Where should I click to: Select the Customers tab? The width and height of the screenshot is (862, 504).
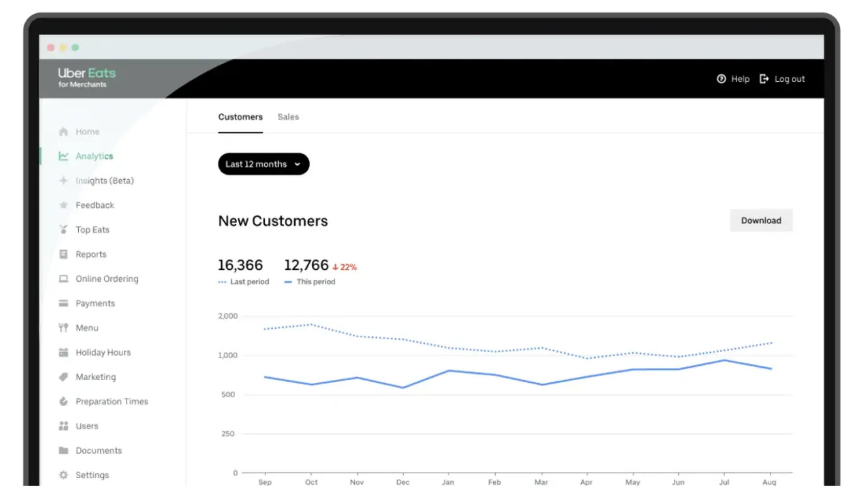[240, 117]
